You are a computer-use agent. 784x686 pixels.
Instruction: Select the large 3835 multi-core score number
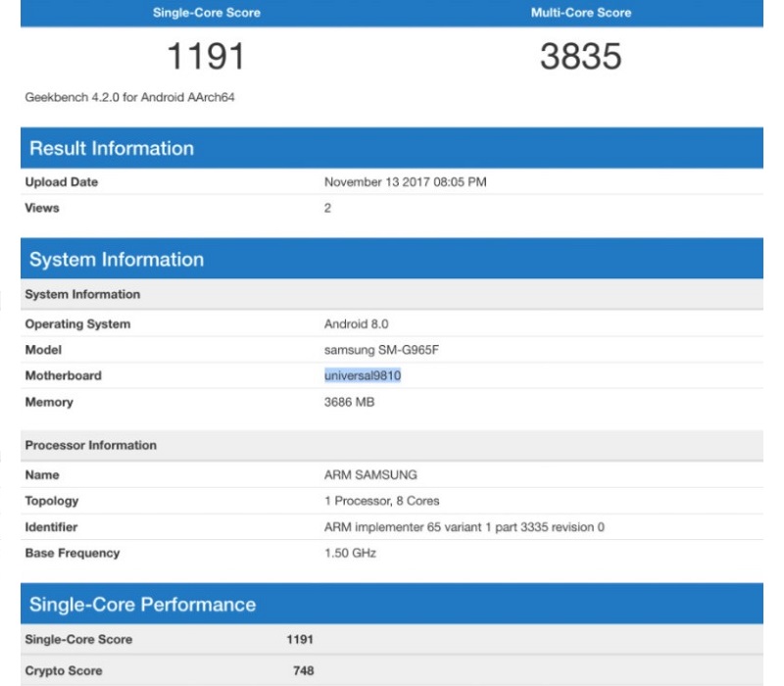581,56
